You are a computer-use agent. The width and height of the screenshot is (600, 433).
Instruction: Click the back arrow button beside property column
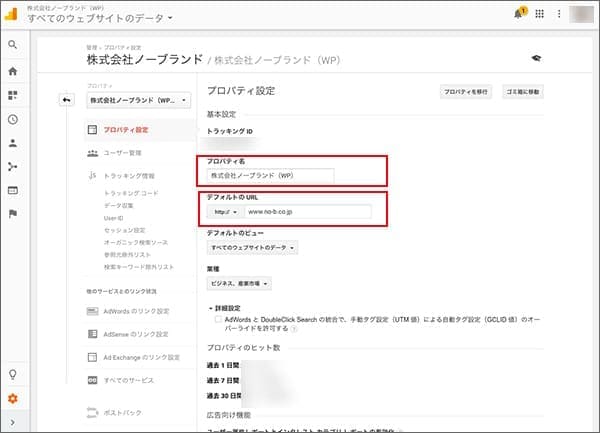(67, 100)
